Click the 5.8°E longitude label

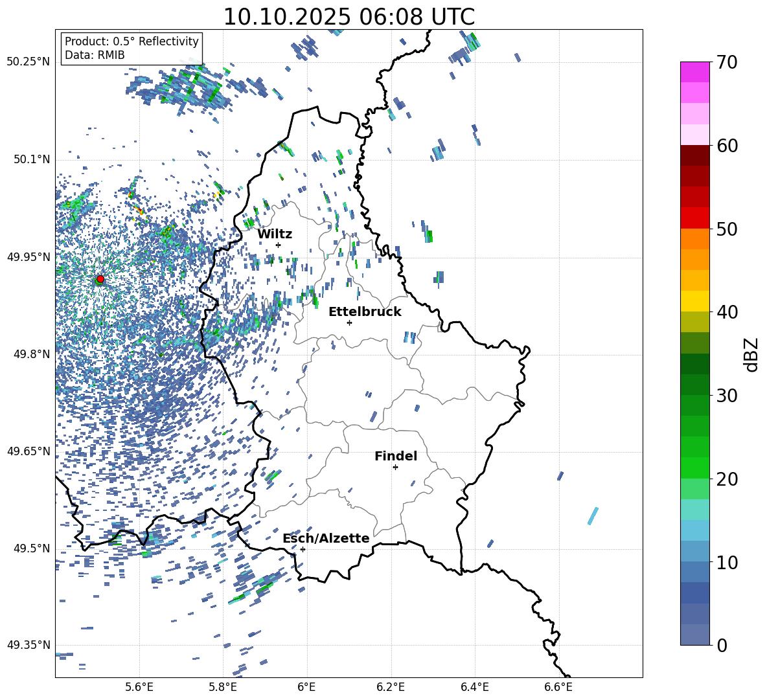(223, 688)
